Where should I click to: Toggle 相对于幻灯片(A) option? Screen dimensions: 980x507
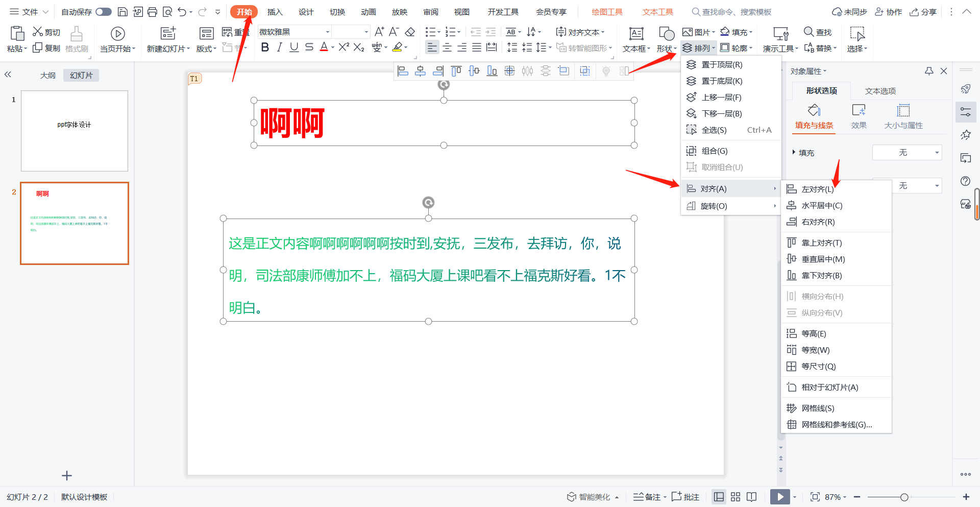836,387
